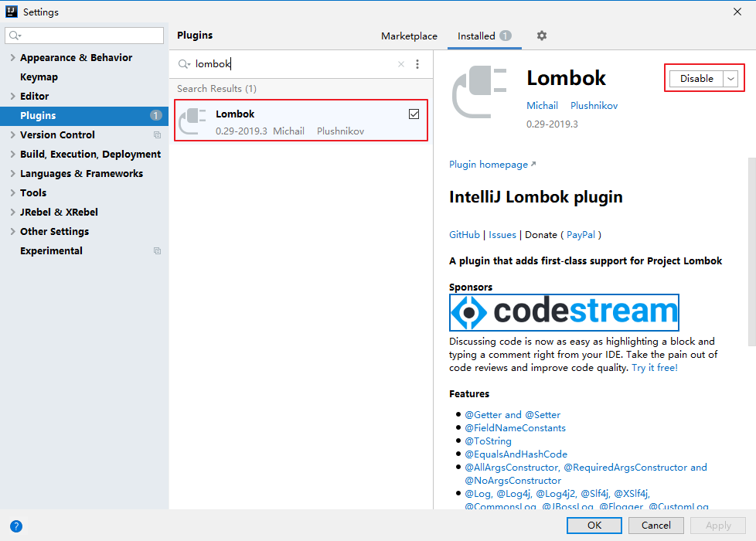
Task: Open the plugins gear settings menu
Action: coord(541,36)
